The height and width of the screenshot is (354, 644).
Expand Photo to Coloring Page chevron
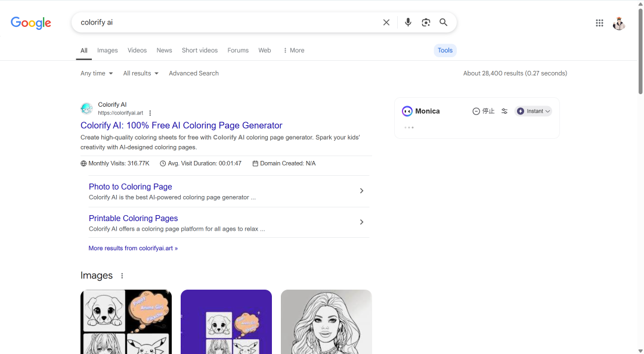coord(361,191)
